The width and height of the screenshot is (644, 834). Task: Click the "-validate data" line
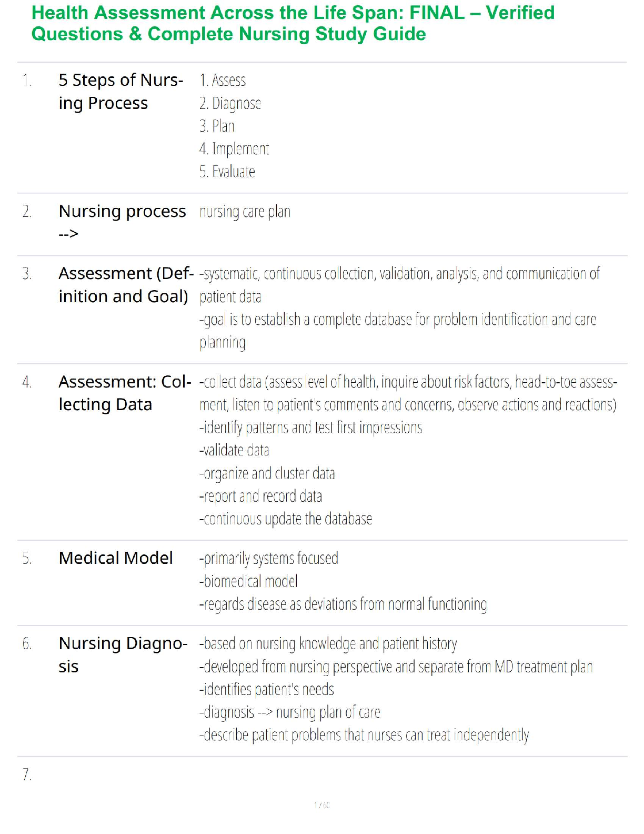pyautogui.click(x=234, y=451)
